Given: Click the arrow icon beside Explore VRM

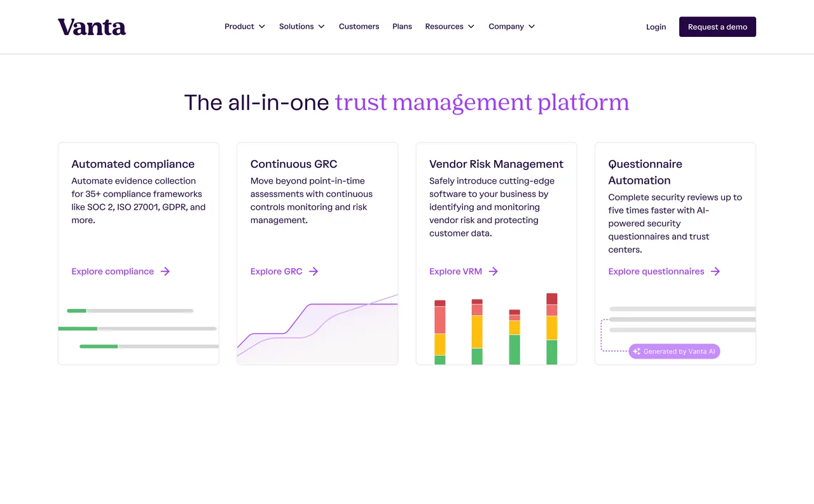Looking at the screenshot, I should click(493, 271).
